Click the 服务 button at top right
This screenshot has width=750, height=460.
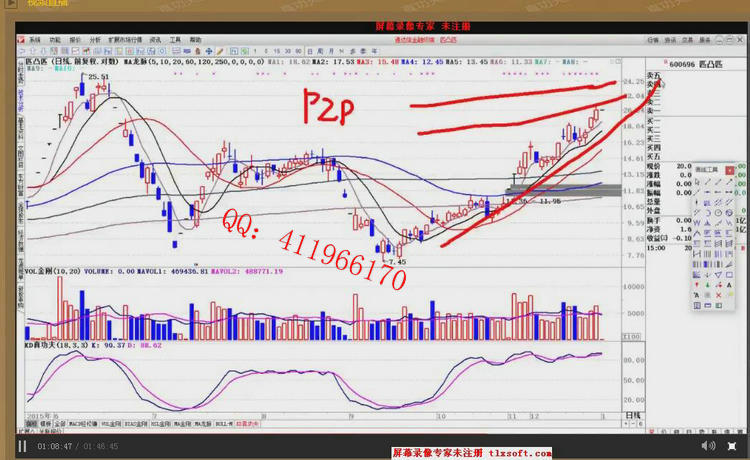[x=705, y=40]
